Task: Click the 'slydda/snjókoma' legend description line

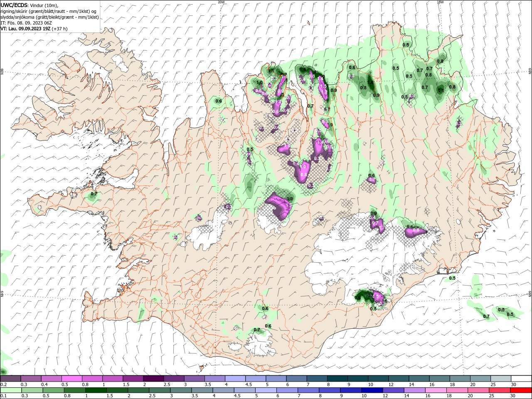Action: [49, 17]
